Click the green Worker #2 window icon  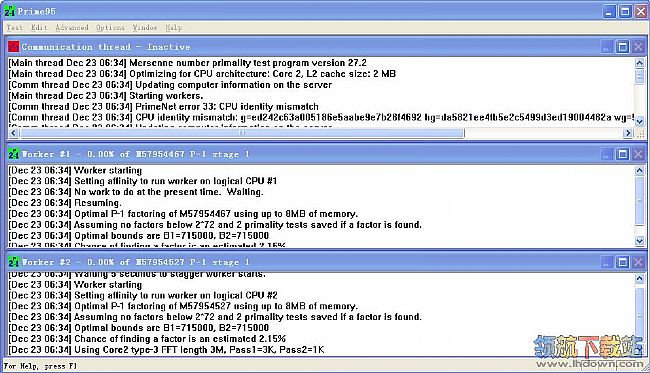tap(13, 262)
